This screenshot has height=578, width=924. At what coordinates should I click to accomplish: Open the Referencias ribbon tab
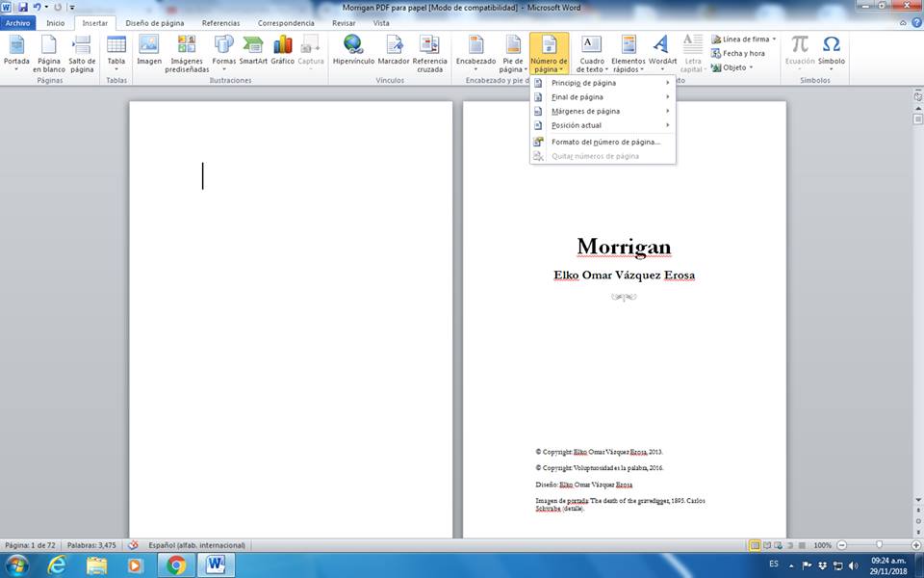pos(220,22)
